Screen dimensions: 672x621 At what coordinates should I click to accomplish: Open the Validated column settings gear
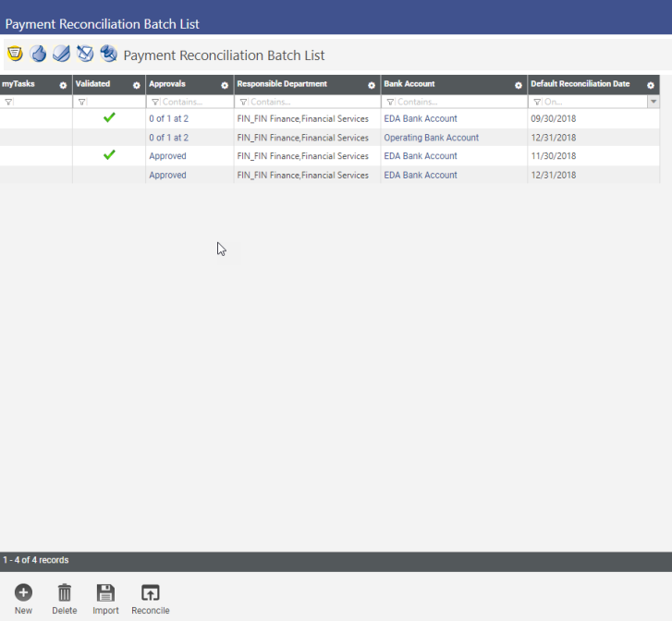[136, 85]
